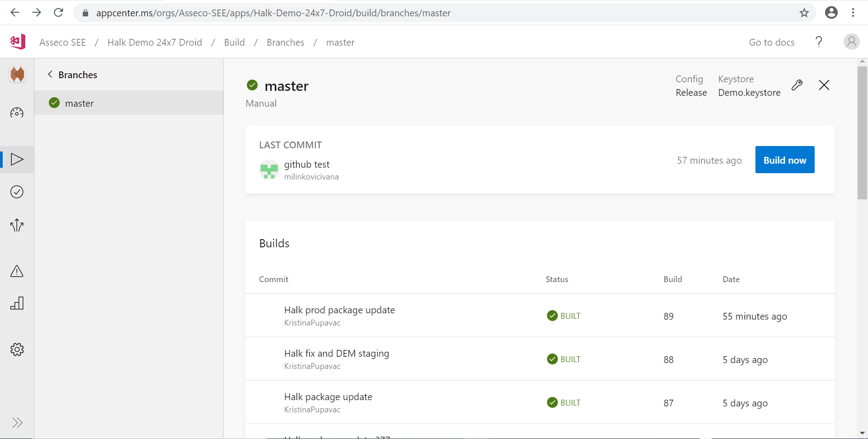Image resolution: width=868 pixels, height=439 pixels.
Task: Click the browser forward arrow
Action: 37,13
